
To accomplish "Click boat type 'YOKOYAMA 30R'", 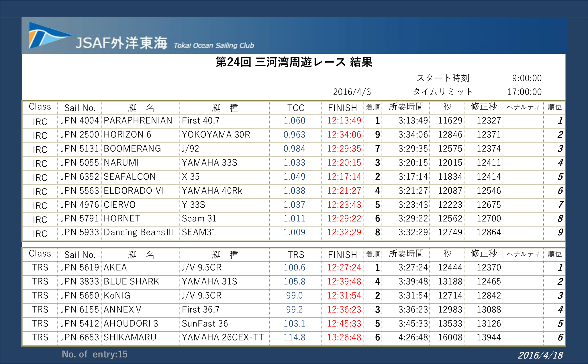I will [x=216, y=135].
